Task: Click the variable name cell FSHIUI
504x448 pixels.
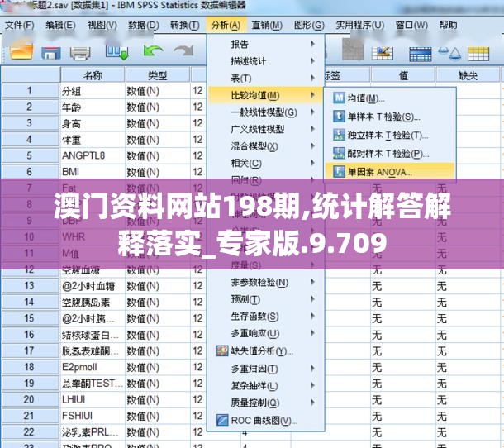Action: [93, 416]
